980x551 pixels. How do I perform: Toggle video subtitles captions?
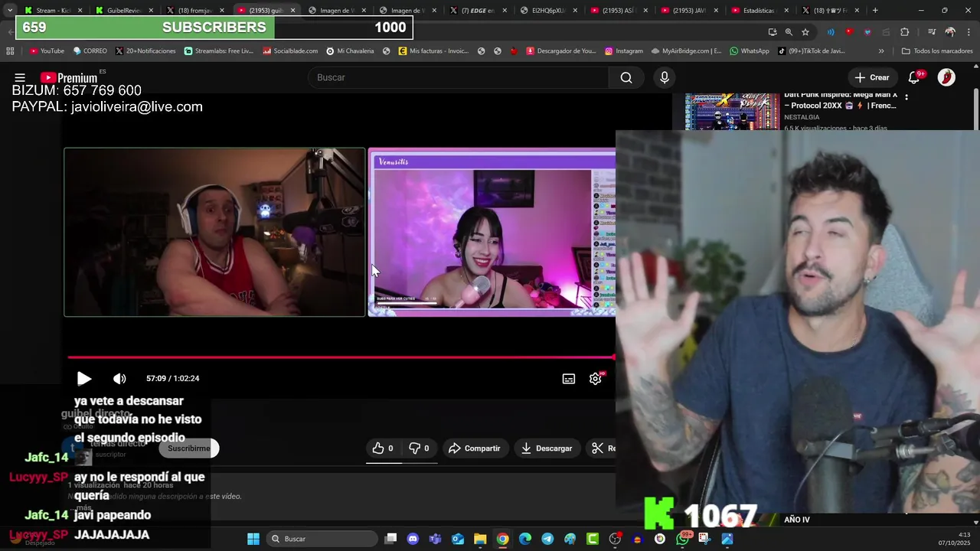click(569, 378)
